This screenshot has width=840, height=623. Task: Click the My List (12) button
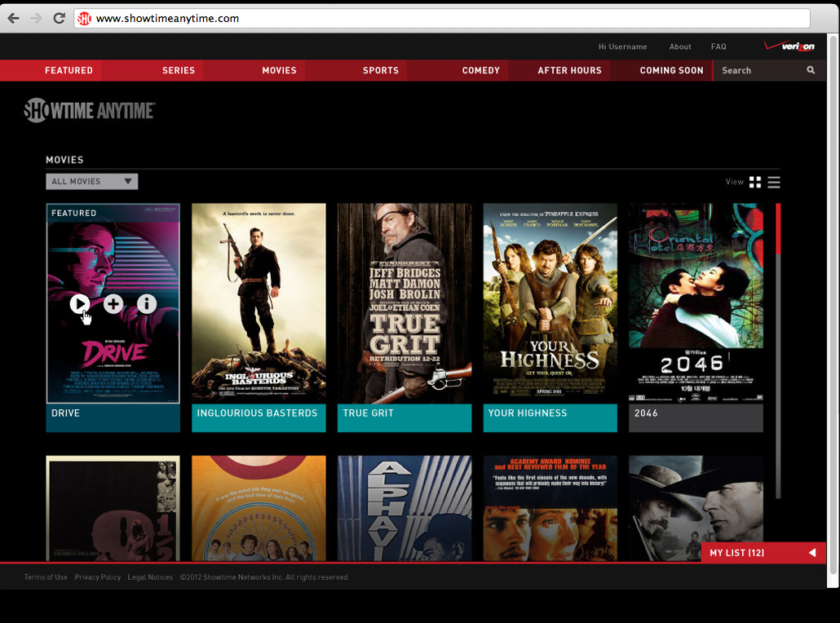[x=763, y=552]
